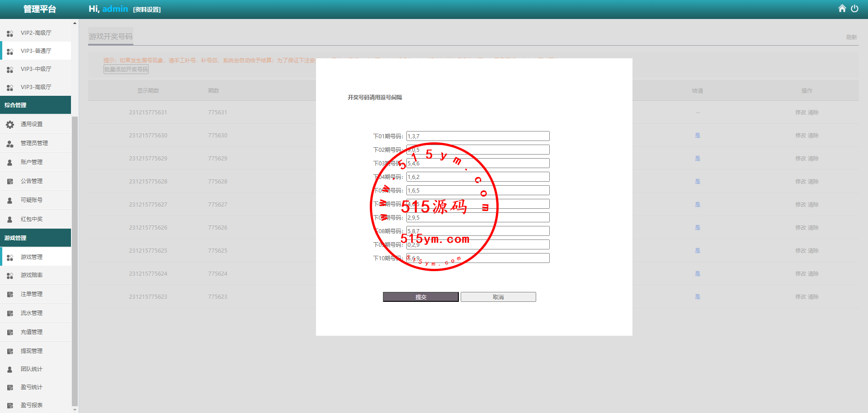Click the 下07期号码 input field
868x413 pixels.
coord(477,217)
